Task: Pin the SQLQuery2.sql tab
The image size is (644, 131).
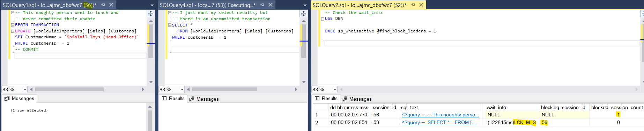Action: 413,5
